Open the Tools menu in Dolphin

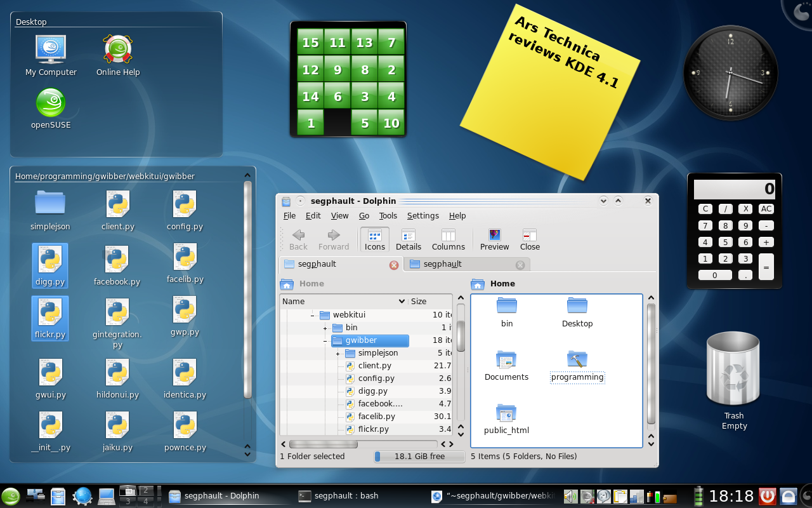388,216
